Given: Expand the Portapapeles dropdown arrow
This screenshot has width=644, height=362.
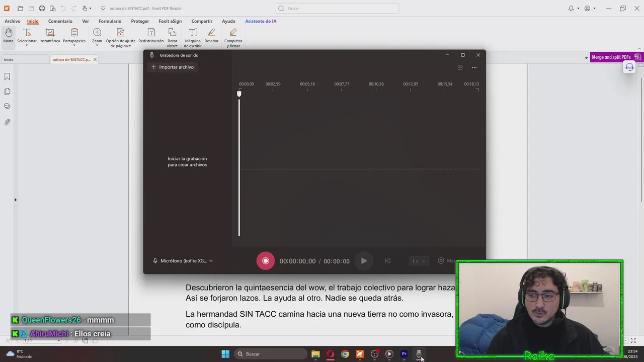Looking at the screenshot, I should (74, 46).
